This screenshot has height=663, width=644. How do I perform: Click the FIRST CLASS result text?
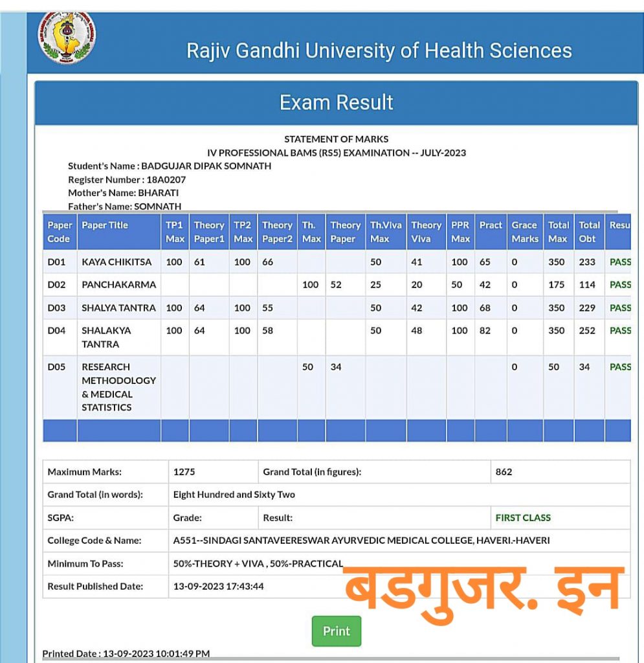[523, 518]
